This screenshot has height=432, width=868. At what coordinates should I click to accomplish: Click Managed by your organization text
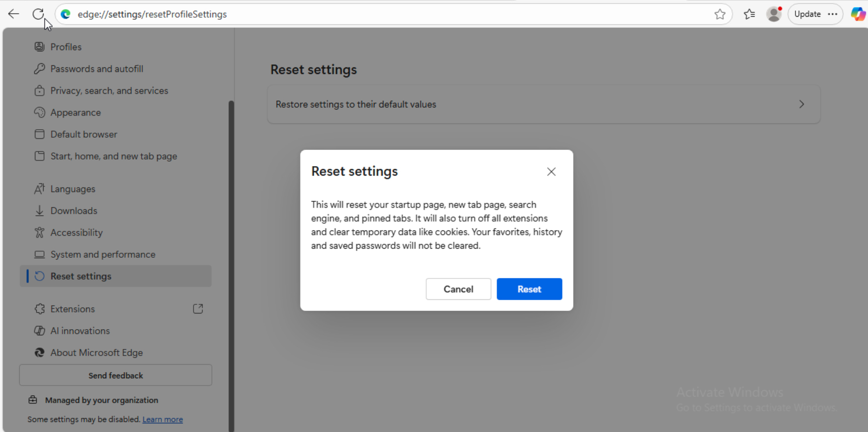point(101,400)
